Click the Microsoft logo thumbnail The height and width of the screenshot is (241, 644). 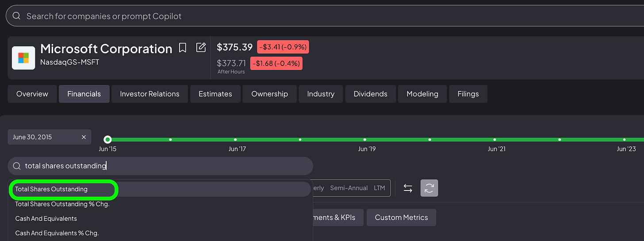coord(23,58)
